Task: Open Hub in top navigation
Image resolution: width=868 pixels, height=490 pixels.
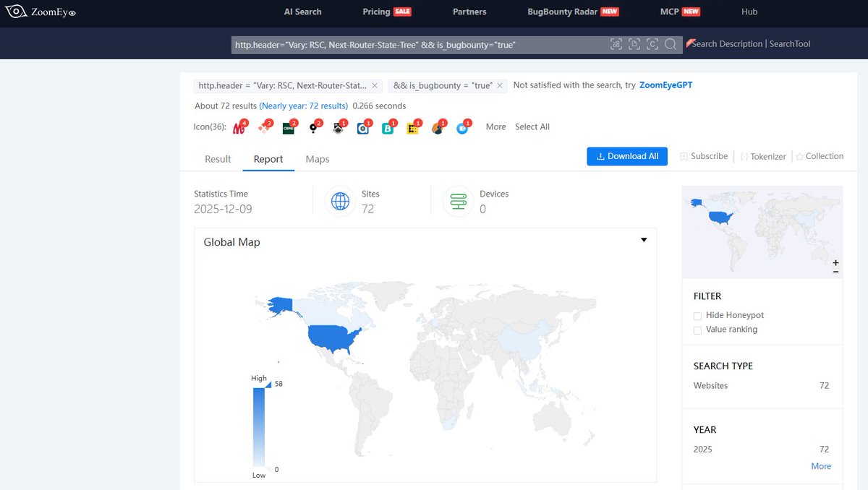Action: point(749,12)
